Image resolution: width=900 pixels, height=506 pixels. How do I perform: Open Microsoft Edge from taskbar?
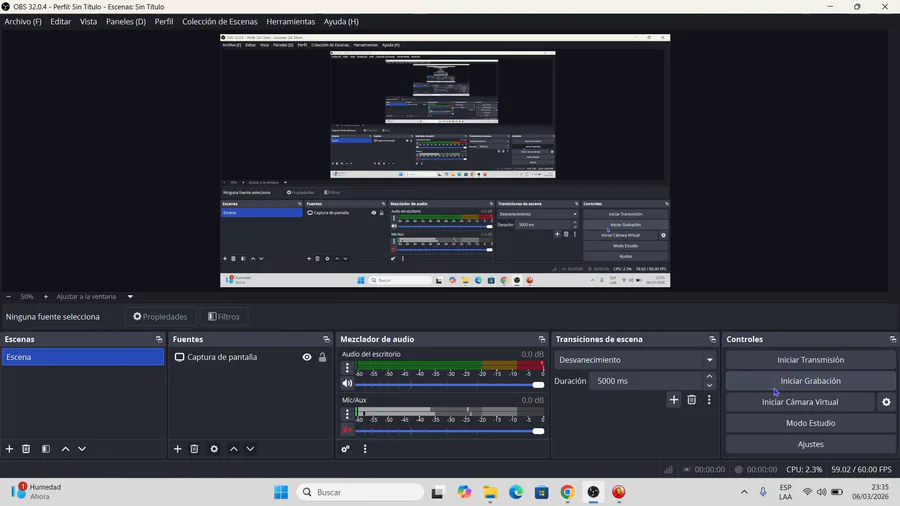tap(516, 492)
